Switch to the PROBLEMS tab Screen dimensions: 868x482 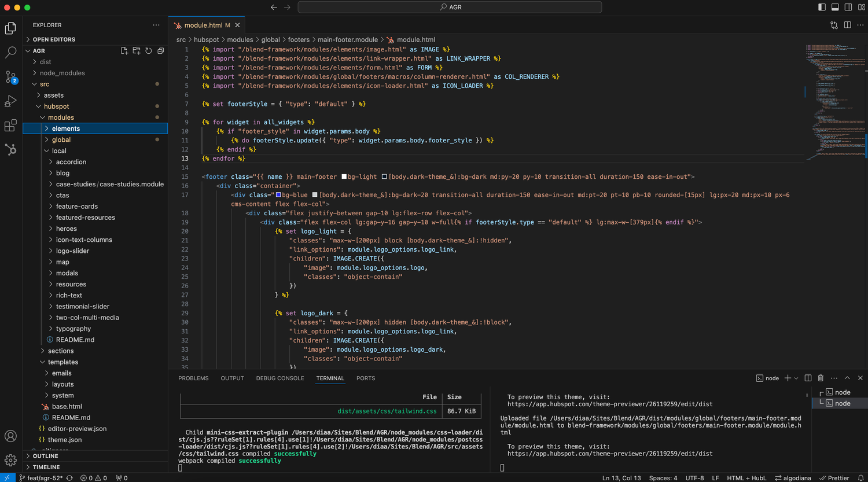pos(193,378)
